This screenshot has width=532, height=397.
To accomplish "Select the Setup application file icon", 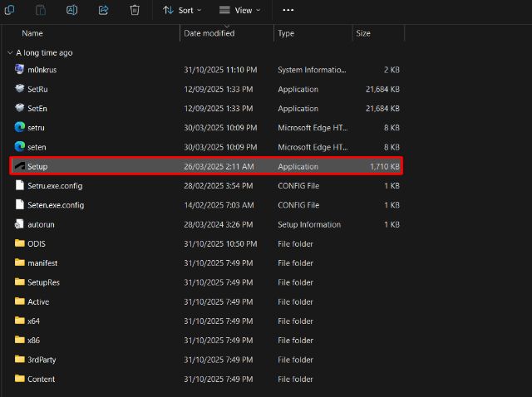I will (x=20, y=166).
